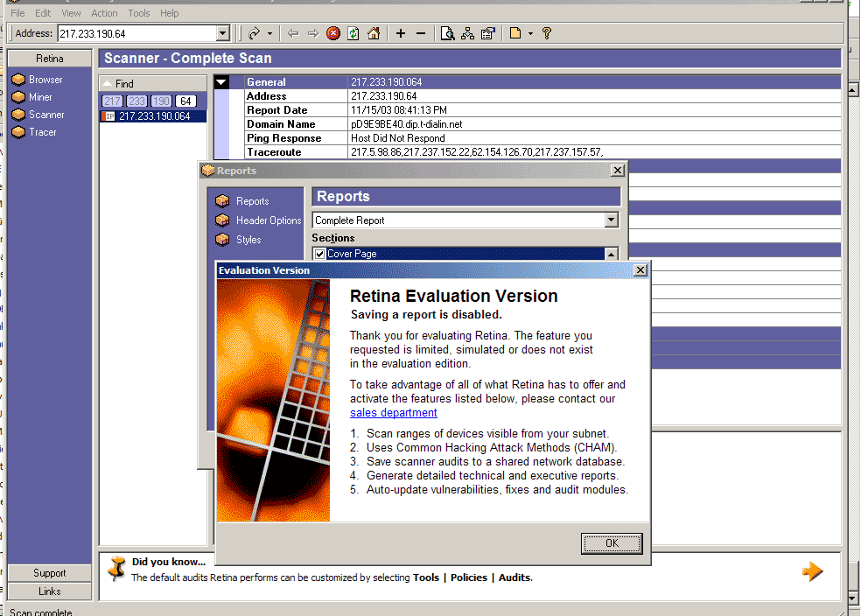This screenshot has width=861, height=616.
Task: Open the Help menu
Action: tap(169, 13)
